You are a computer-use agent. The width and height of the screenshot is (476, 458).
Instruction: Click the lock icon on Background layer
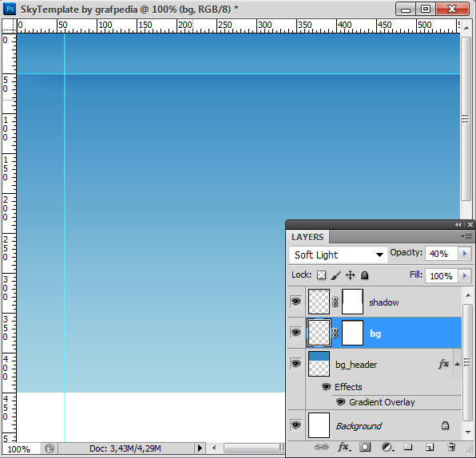[x=445, y=425]
